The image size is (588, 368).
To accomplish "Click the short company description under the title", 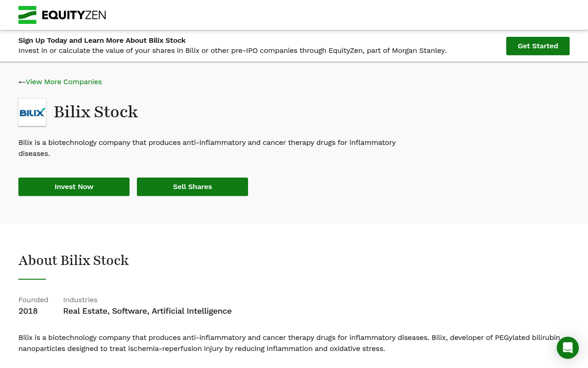I will 207,148.
